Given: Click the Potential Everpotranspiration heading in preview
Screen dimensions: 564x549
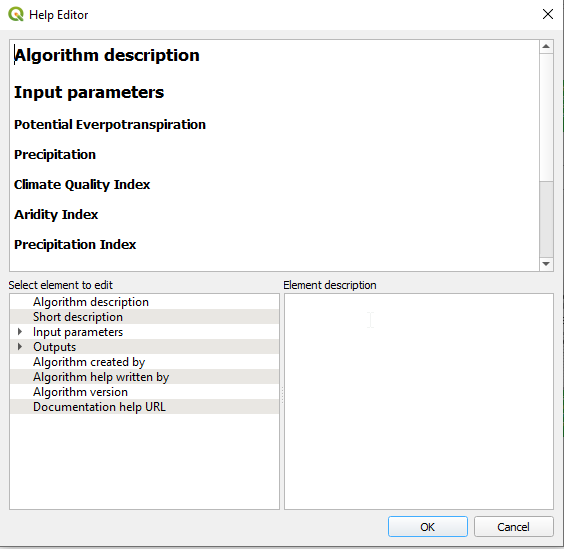Looking at the screenshot, I should tap(110, 124).
